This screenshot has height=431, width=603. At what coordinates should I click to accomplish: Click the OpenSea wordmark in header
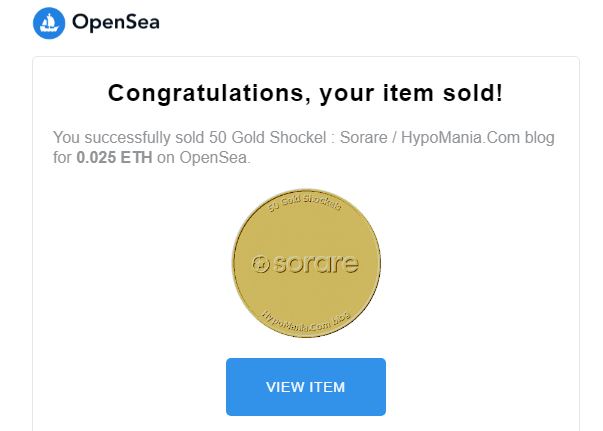(x=116, y=23)
